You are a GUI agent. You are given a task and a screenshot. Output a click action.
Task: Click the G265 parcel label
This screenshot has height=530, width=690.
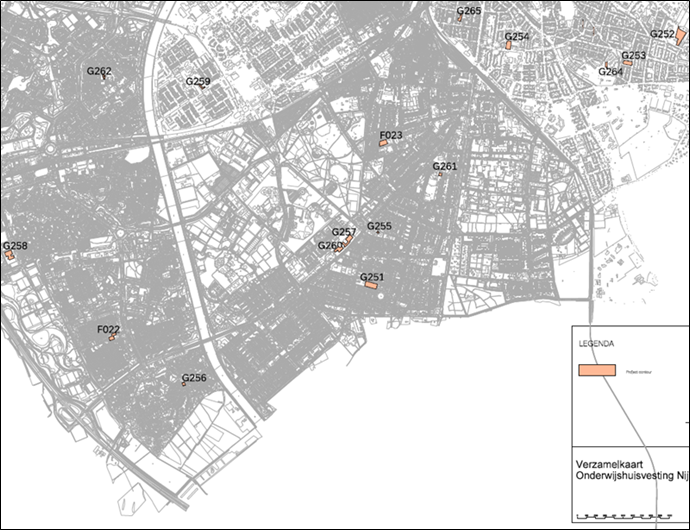[x=468, y=12]
